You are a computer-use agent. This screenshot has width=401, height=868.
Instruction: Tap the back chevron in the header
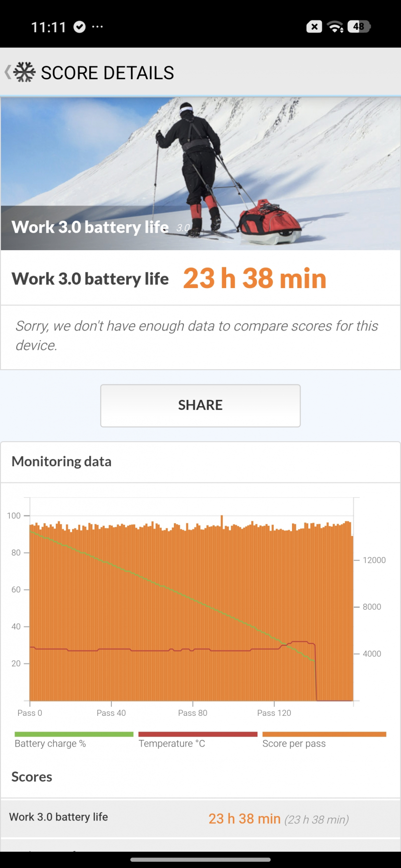coord(7,72)
